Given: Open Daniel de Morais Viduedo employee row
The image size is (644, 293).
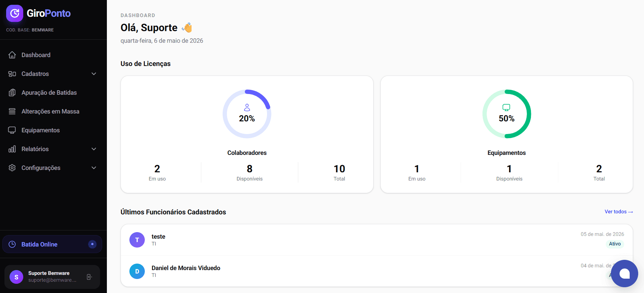Looking at the screenshot, I should 377,271.
